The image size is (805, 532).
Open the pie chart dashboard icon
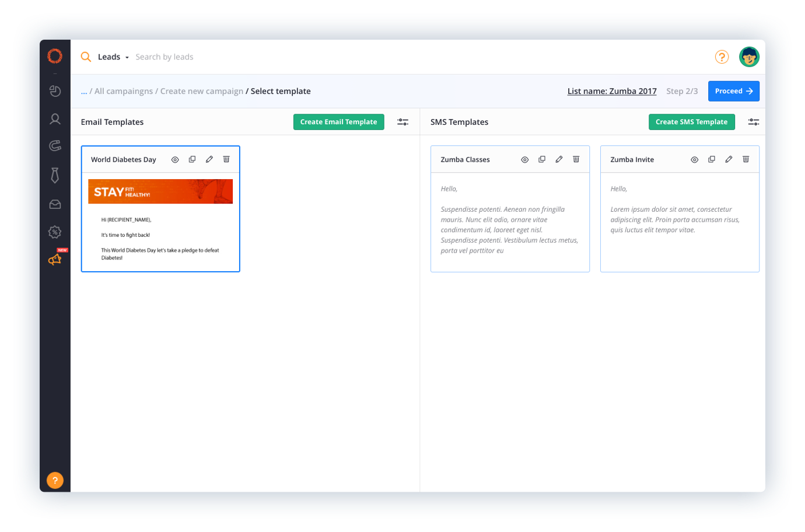pos(55,91)
